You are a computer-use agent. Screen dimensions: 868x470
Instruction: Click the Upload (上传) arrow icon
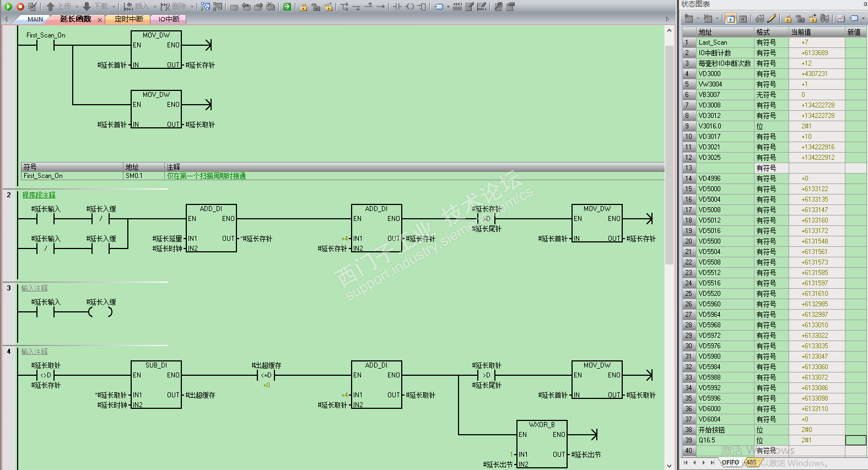click(50, 7)
